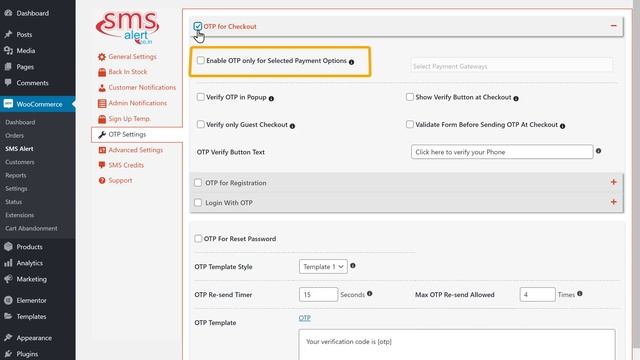
Task: Open Orders under WooCommerce
Action: click(x=14, y=136)
